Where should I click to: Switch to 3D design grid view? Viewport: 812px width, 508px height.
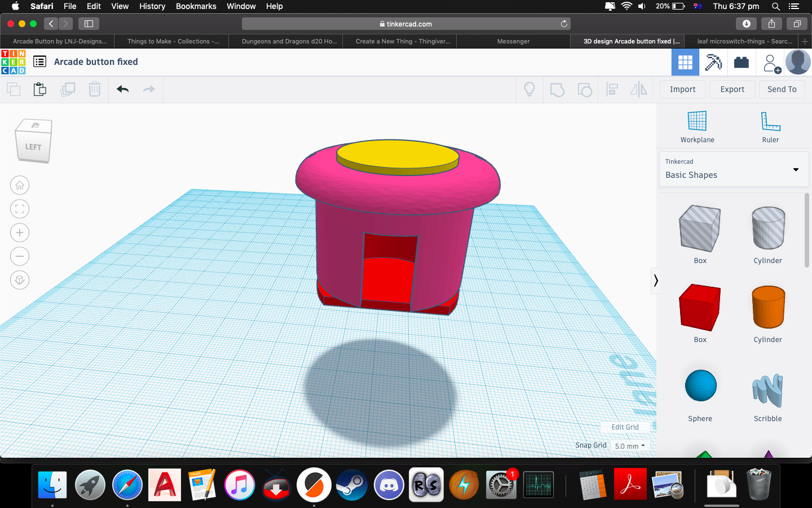tap(685, 62)
